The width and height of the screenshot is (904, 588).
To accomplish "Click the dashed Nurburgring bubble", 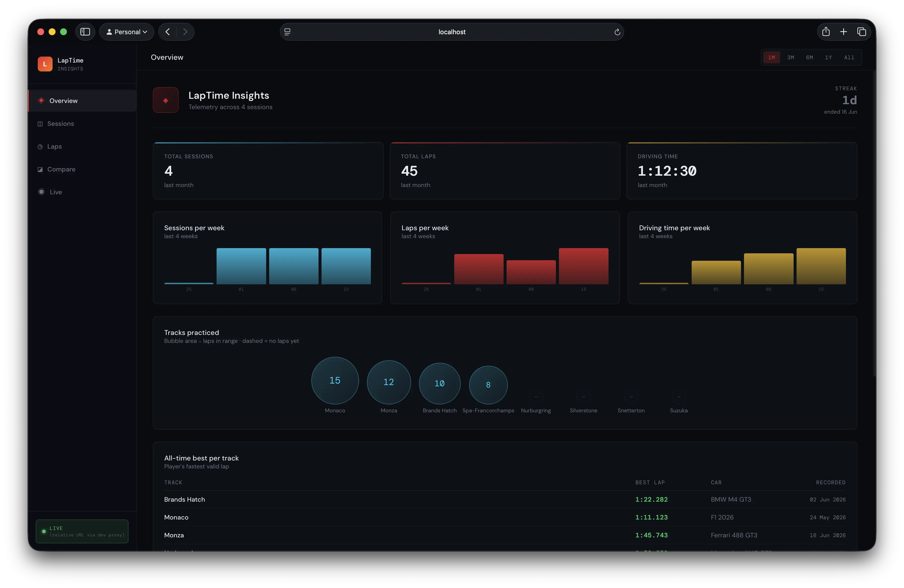I will (536, 397).
